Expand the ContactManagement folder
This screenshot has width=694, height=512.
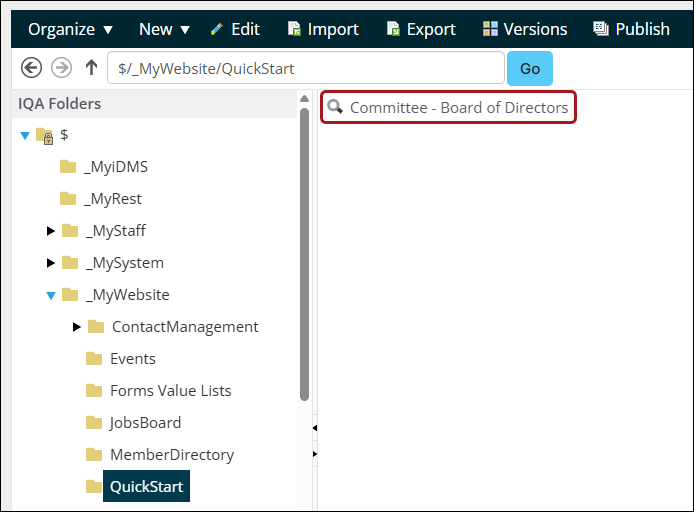pyautogui.click(x=77, y=327)
